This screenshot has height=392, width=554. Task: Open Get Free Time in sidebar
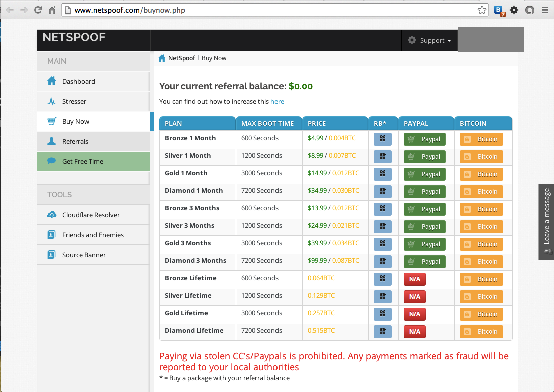[x=93, y=161]
